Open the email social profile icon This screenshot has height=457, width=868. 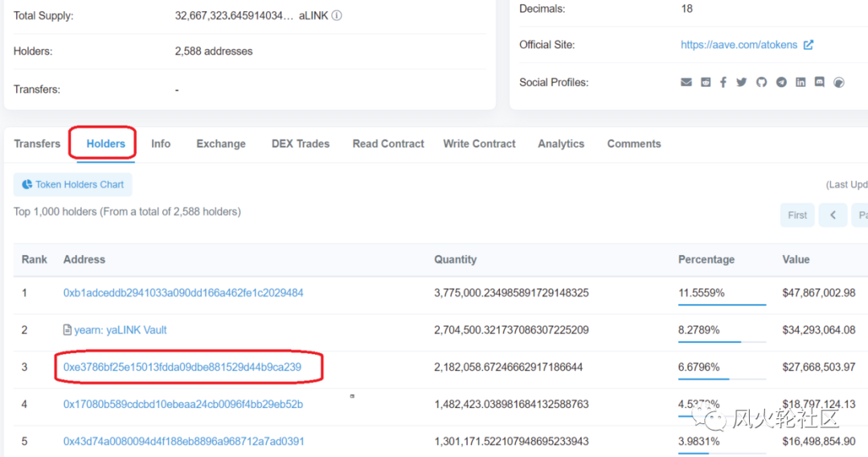pyautogui.click(x=686, y=83)
